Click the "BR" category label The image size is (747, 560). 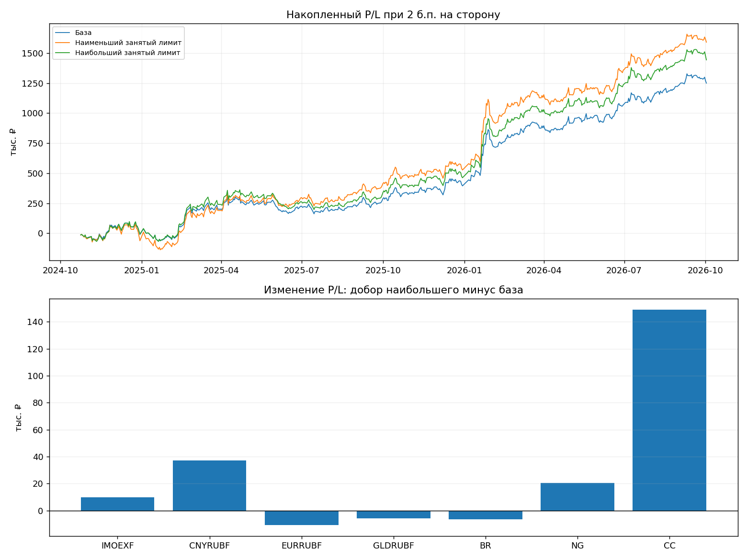pyautogui.click(x=486, y=546)
